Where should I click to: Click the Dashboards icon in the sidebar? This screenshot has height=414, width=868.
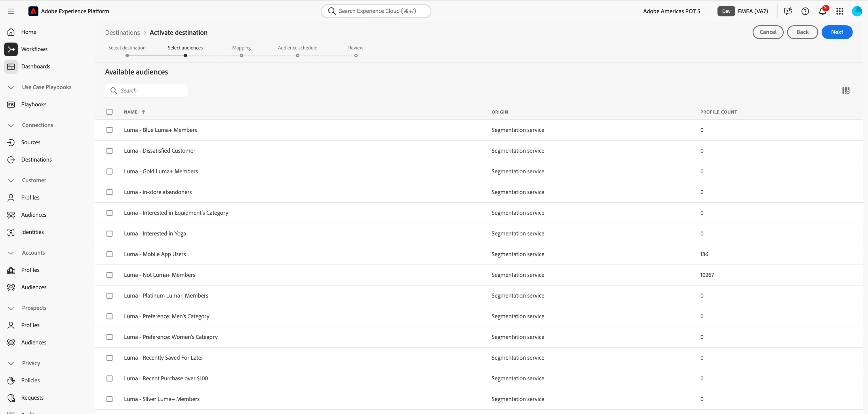[11, 66]
